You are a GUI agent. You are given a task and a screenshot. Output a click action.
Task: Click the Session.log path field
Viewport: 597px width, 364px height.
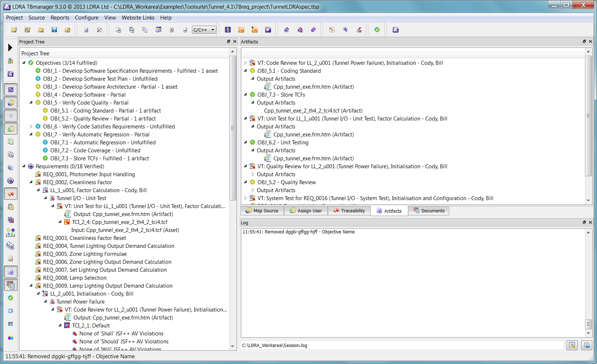coord(402,345)
